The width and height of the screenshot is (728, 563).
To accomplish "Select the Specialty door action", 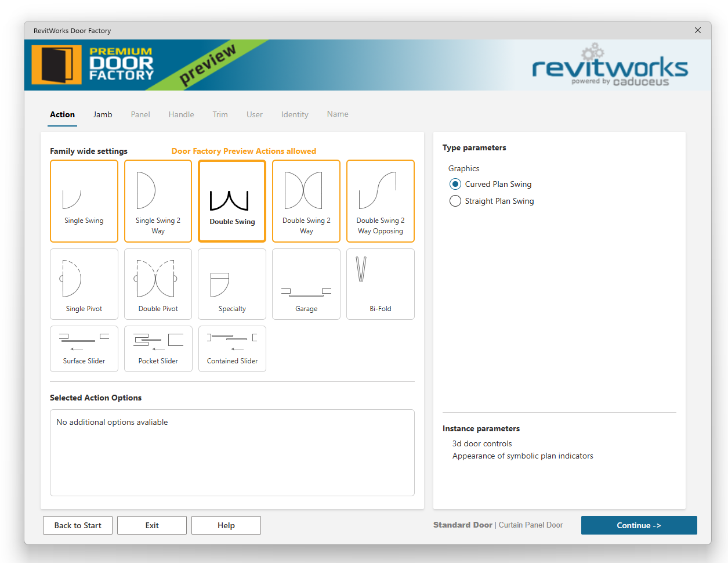I will click(x=232, y=284).
